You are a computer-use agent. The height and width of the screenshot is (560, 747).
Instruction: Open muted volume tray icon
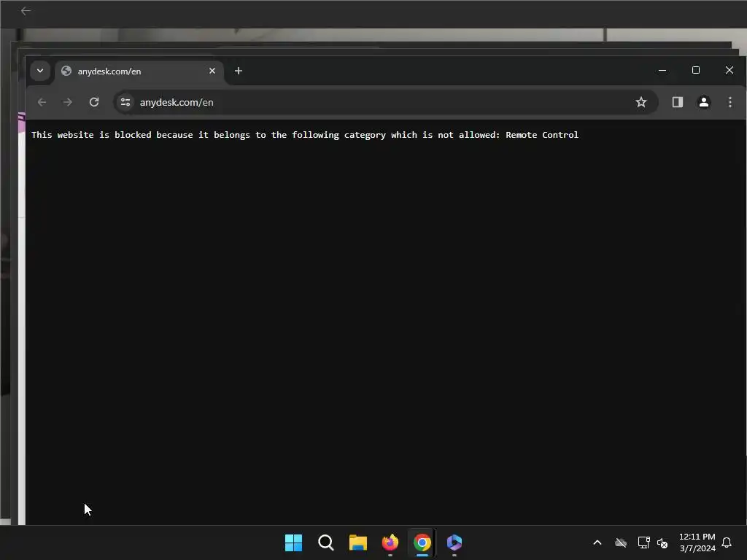(662, 542)
